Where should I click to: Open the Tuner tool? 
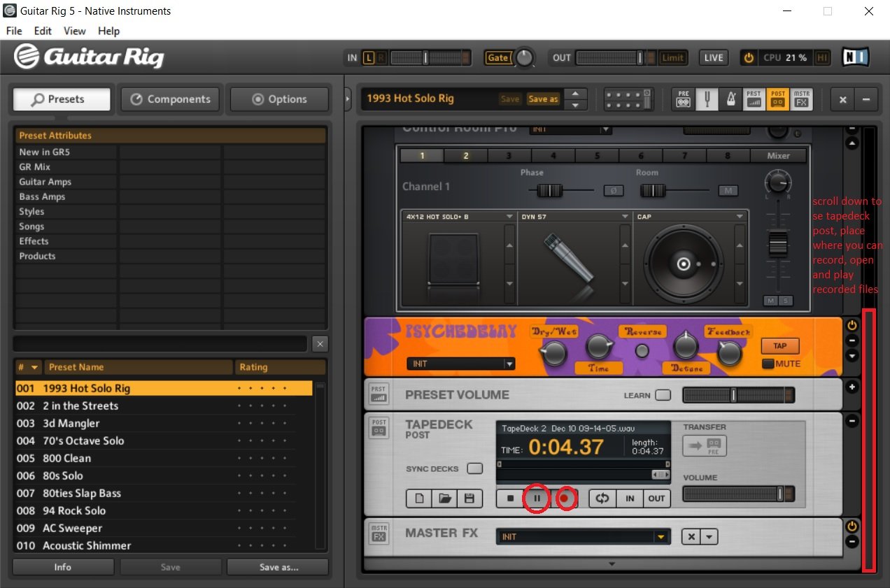pos(707,99)
